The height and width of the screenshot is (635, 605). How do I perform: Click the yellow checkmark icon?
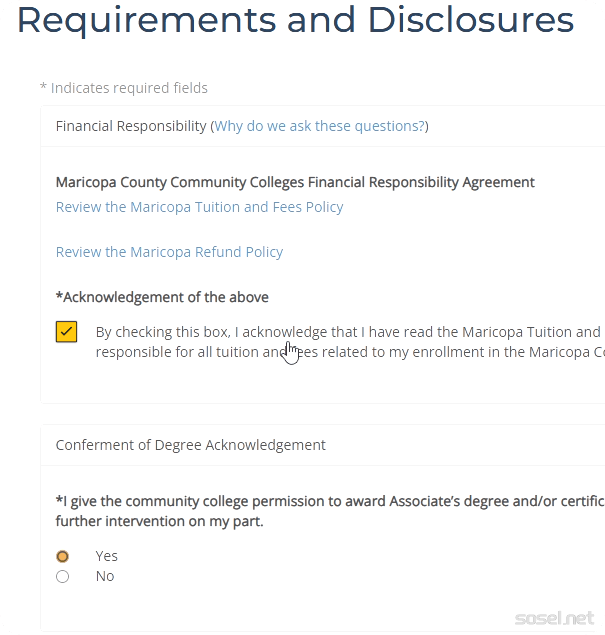coord(67,332)
